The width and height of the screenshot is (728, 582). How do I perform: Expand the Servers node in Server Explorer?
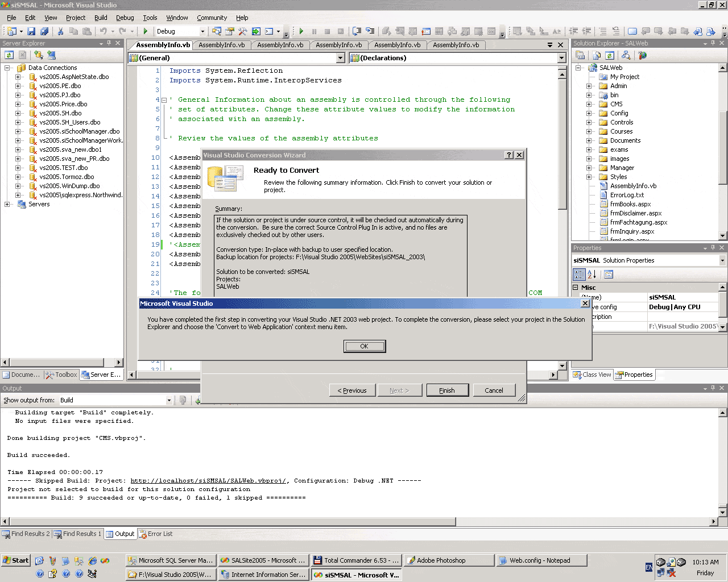point(7,204)
